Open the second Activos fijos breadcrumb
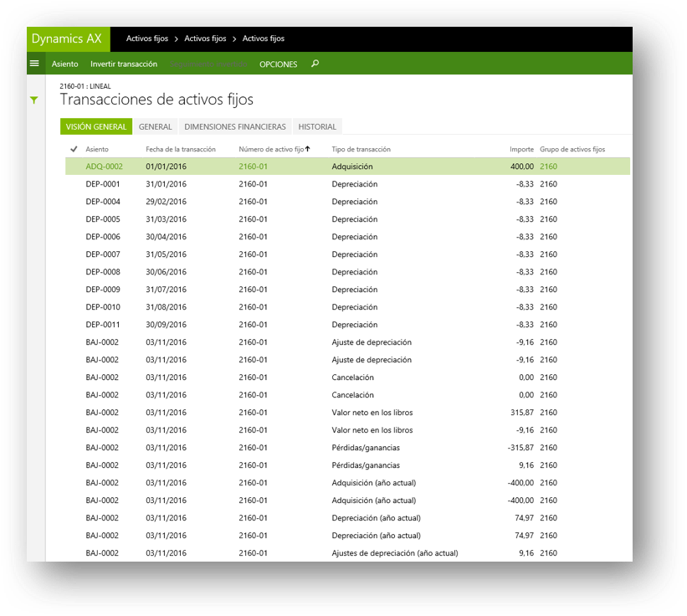Image resolution: width=687 pixels, height=616 pixels. 205,38
